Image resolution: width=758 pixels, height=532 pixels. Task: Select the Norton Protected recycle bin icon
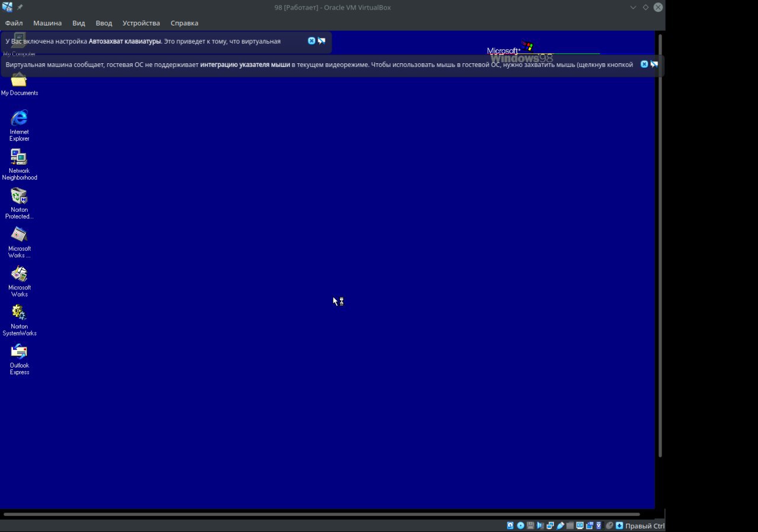click(19, 203)
